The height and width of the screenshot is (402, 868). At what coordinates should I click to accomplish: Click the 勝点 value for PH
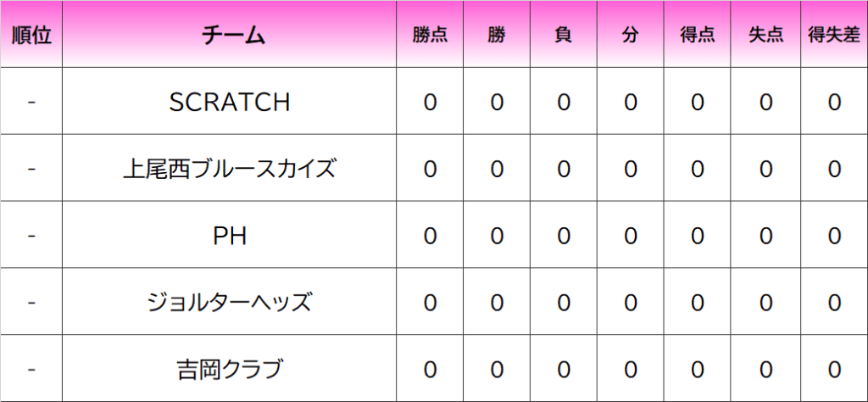pyautogui.click(x=430, y=236)
